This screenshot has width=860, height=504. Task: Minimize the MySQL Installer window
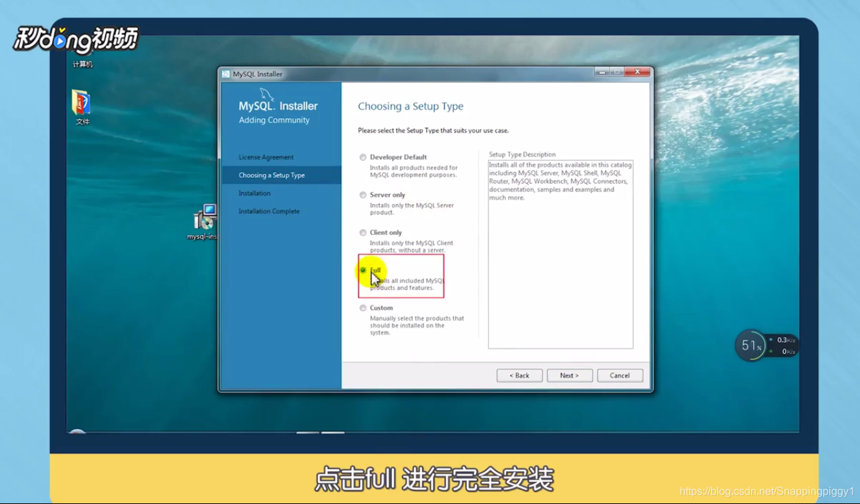[x=602, y=72]
